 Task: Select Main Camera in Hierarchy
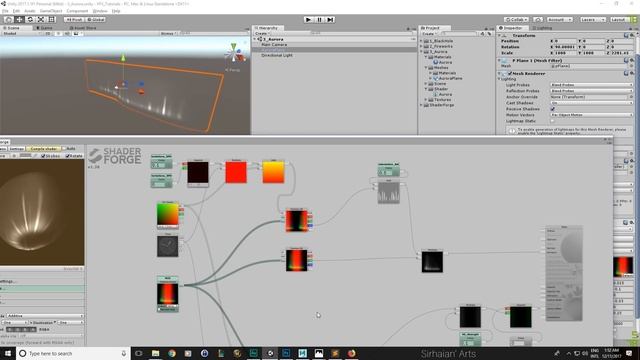(x=274, y=44)
